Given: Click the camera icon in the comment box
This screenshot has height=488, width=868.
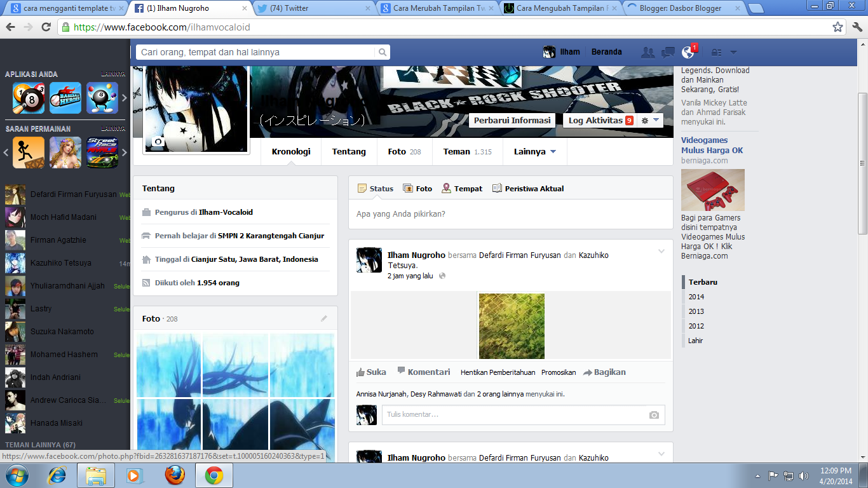Looking at the screenshot, I should [654, 415].
